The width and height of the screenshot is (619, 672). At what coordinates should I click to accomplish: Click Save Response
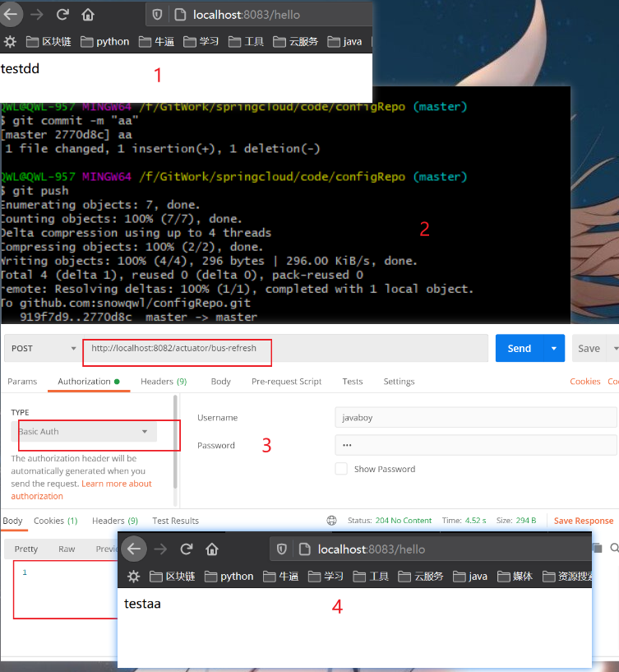(x=584, y=521)
